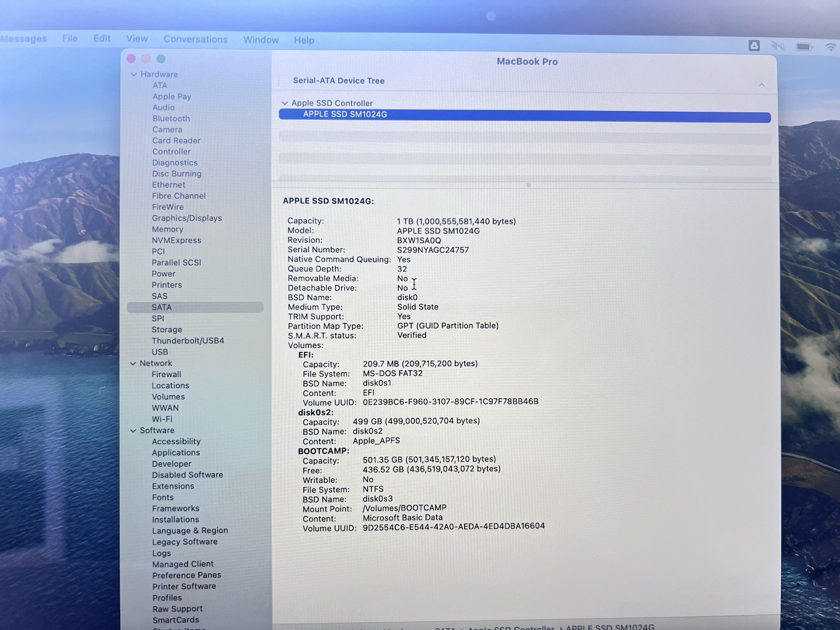Click the battery status icon in menu bar
The image size is (840, 630).
pyautogui.click(x=804, y=47)
